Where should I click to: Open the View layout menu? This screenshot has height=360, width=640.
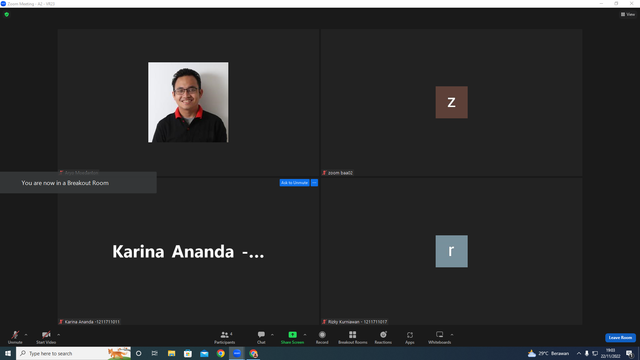[628, 14]
